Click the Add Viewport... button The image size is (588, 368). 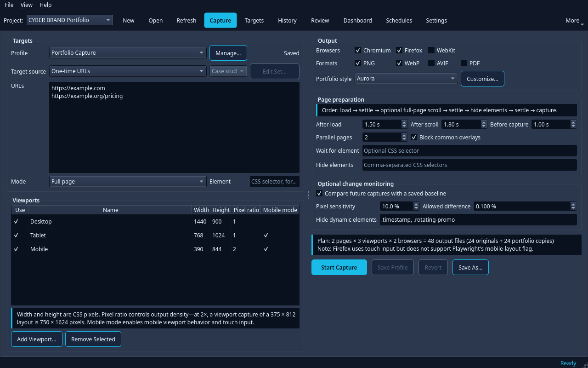click(37, 339)
